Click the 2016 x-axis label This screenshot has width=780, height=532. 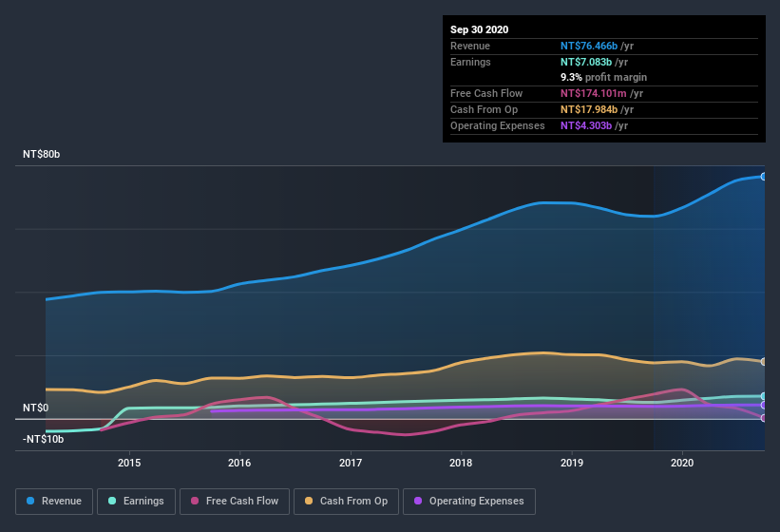(x=239, y=463)
